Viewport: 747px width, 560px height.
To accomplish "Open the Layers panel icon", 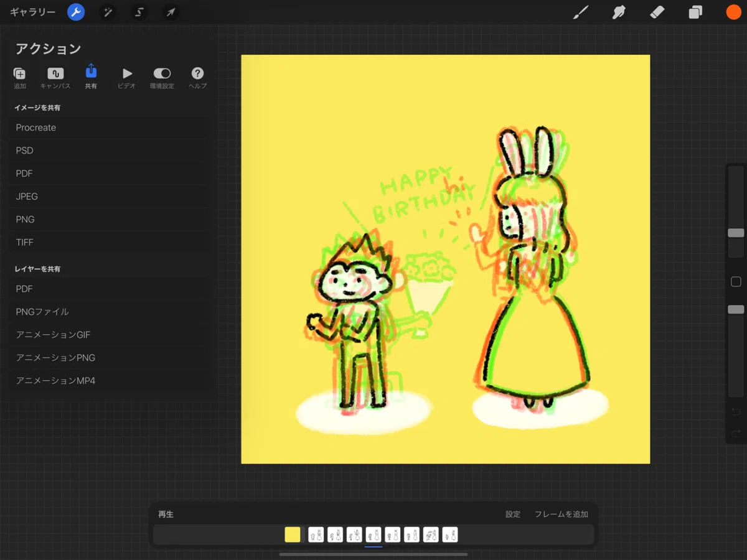I will point(695,12).
